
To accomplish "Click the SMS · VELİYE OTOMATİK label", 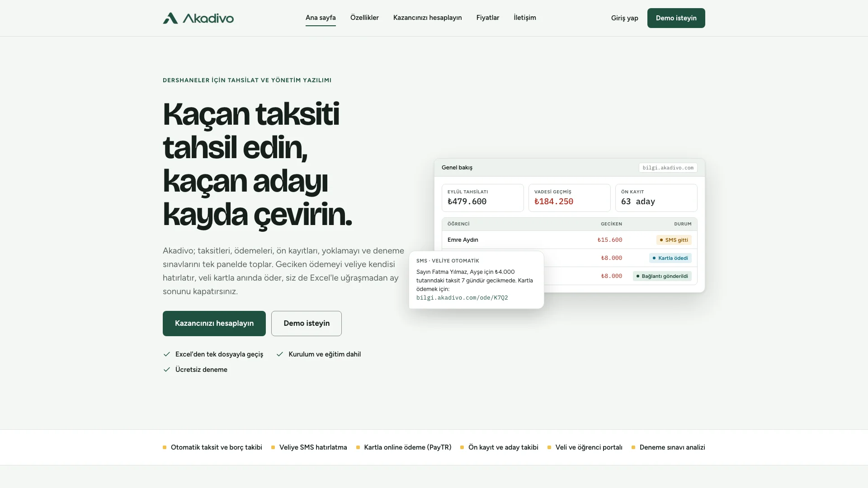I will 448,261.
